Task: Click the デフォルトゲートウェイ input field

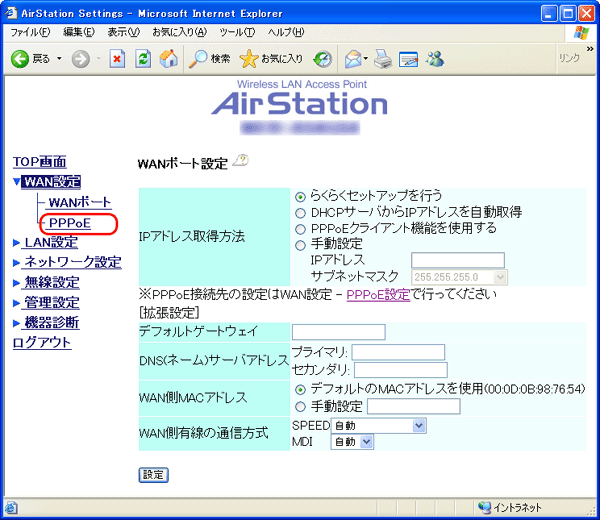Action: (339, 332)
